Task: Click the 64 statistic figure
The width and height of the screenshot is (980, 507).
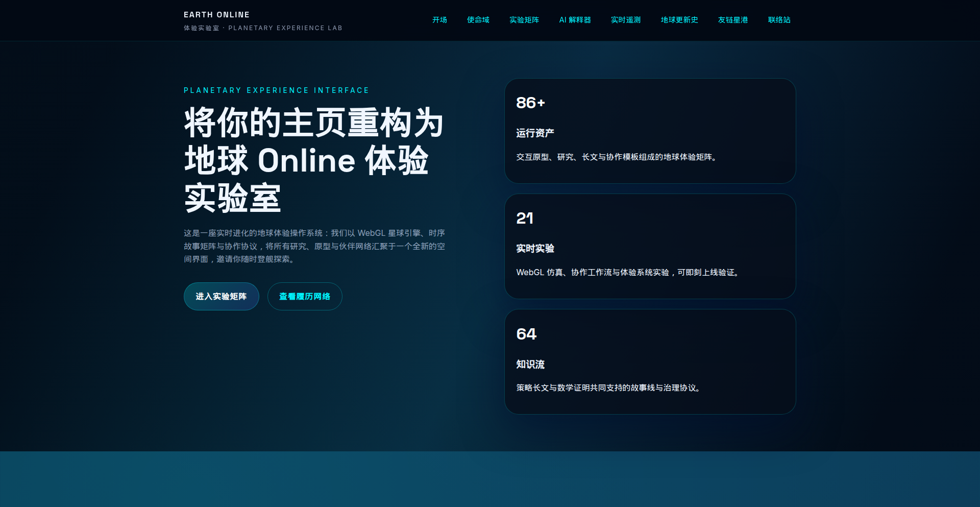Action: pos(526,334)
